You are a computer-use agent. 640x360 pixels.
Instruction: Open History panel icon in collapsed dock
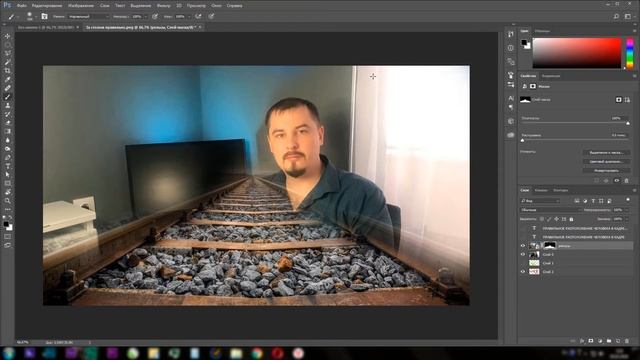tap(511, 34)
